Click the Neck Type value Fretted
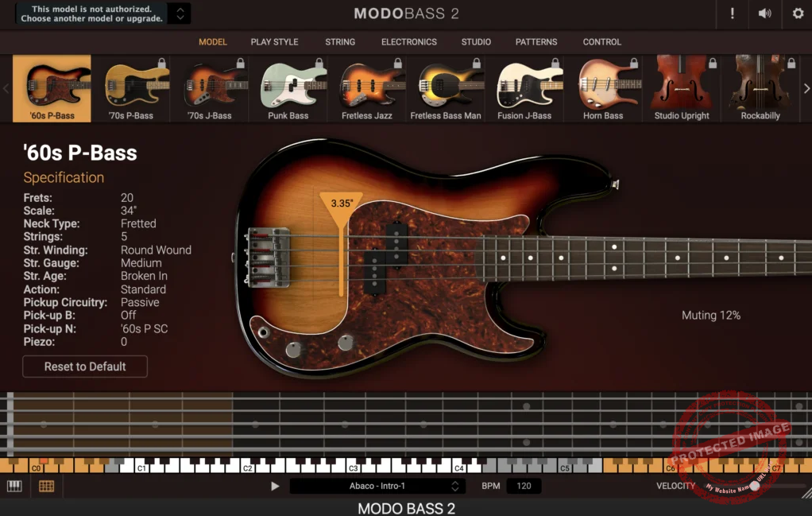Image resolution: width=812 pixels, height=516 pixels. 138,223
